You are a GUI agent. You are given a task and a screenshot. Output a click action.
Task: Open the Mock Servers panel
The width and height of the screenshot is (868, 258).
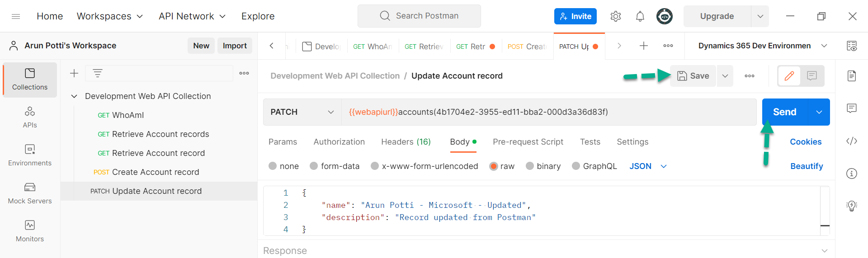pos(30,193)
